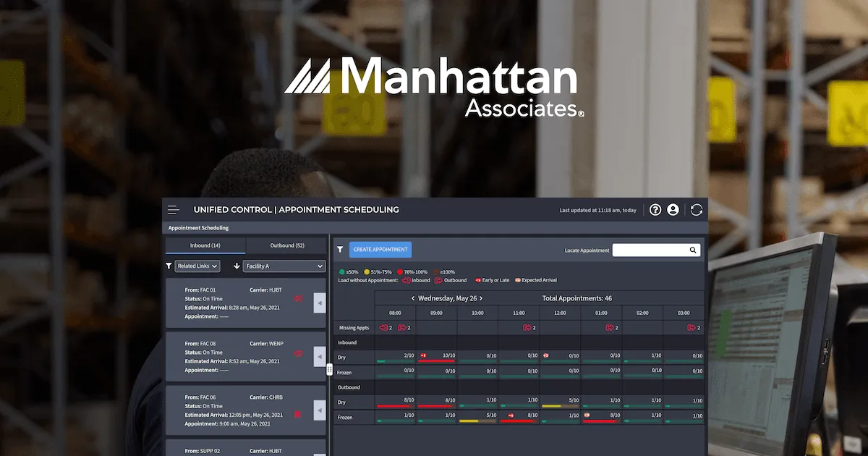Click Missing Appts inbound icon at 08:00
Screen dimensions: 868x456
[x=383, y=328]
